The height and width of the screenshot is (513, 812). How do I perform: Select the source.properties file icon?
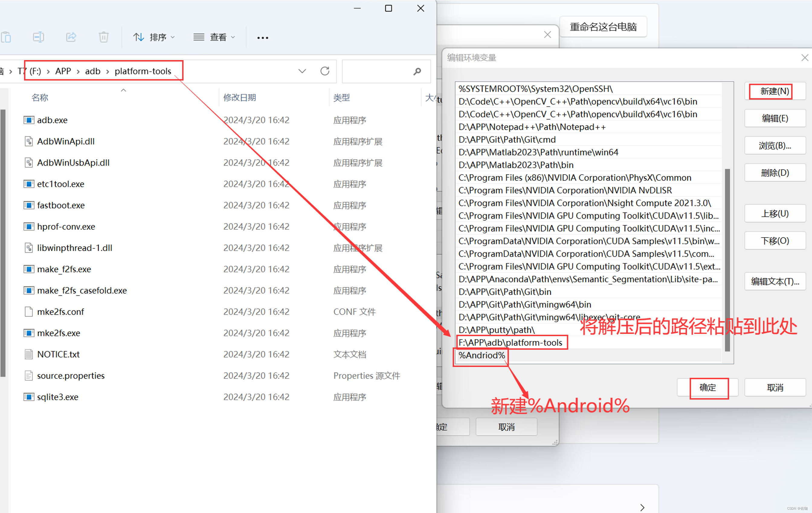coord(29,376)
